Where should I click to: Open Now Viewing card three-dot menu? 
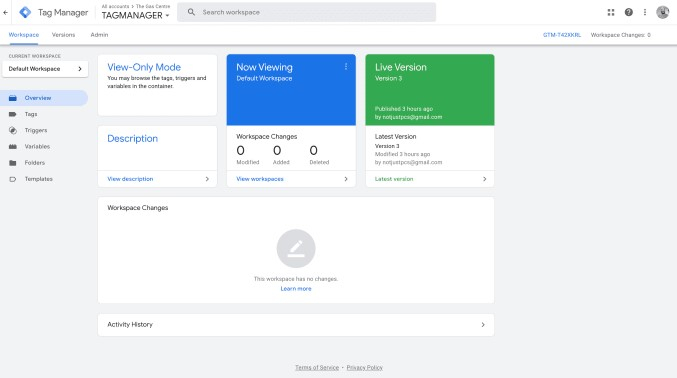coord(346,67)
